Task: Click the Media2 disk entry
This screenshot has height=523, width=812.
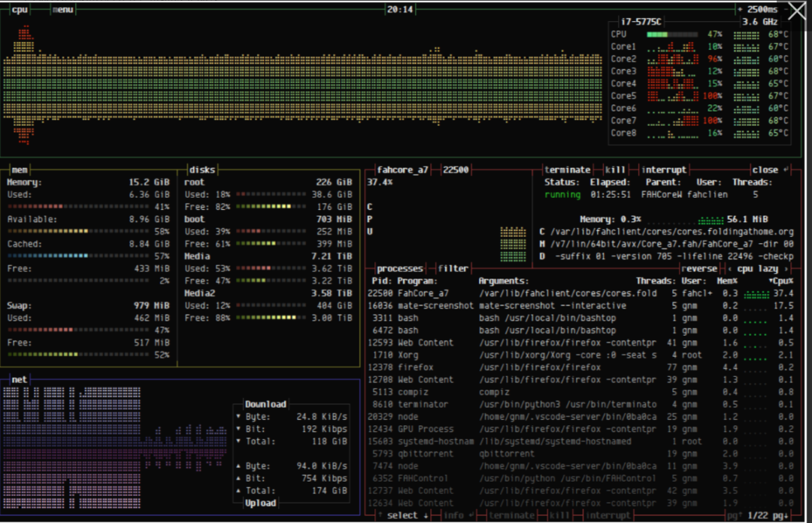Action: [199, 293]
